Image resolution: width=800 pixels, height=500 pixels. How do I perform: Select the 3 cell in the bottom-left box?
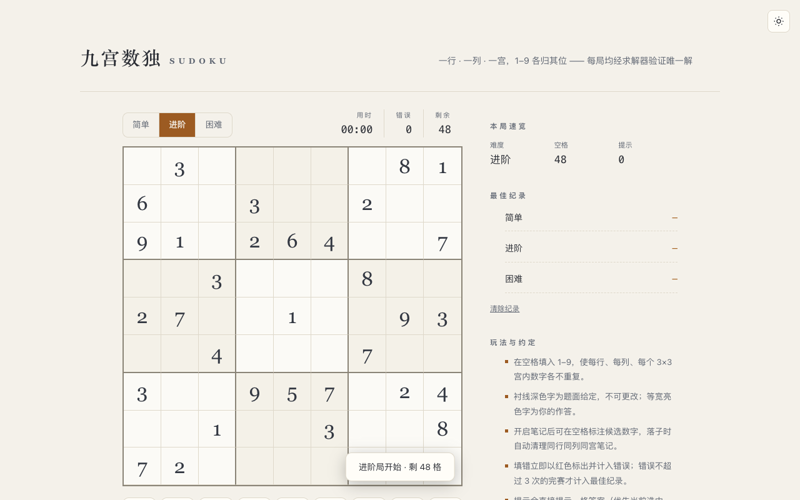click(x=142, y=392)
